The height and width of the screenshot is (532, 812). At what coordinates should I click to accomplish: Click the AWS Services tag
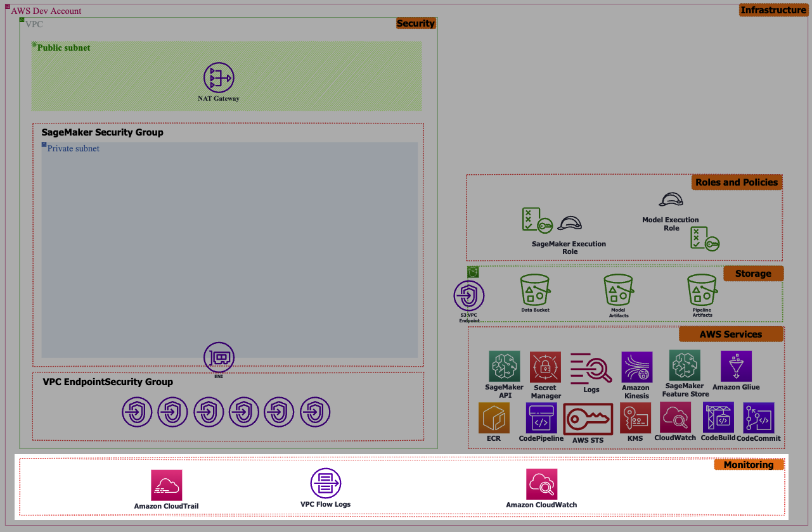click(x=731, y=334)
